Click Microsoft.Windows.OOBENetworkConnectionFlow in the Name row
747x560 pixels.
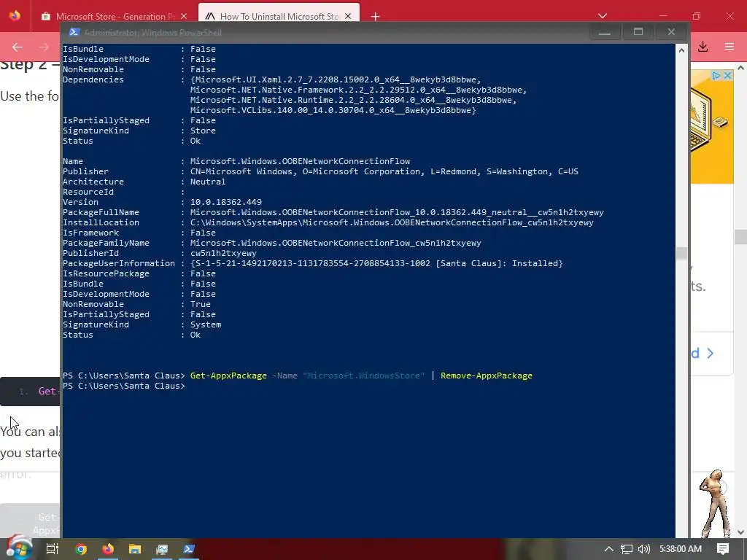(300, 161)
